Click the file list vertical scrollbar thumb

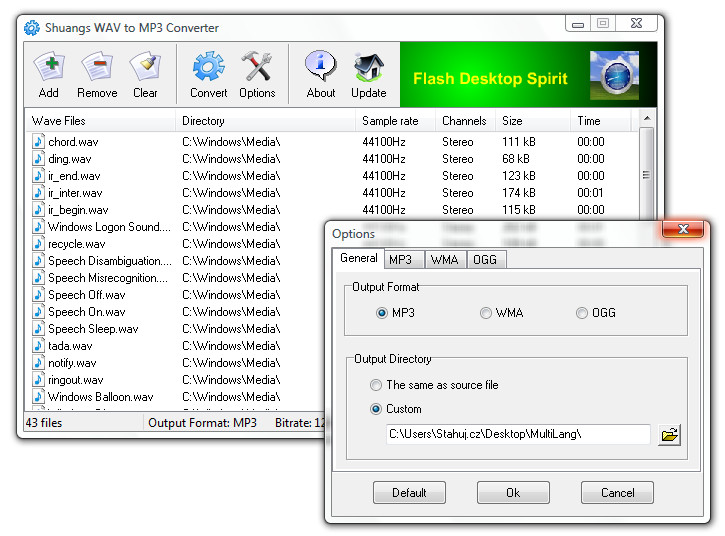pyautogui.click(x=646, y=175)
